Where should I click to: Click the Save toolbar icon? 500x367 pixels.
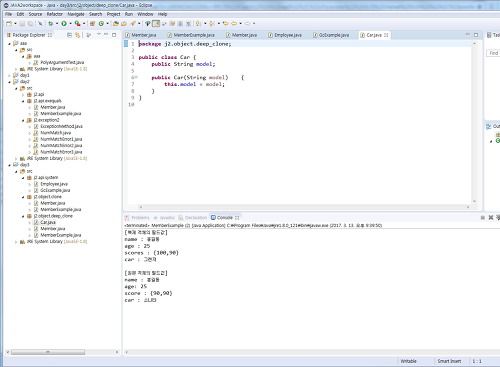click(x=22, y=23)
